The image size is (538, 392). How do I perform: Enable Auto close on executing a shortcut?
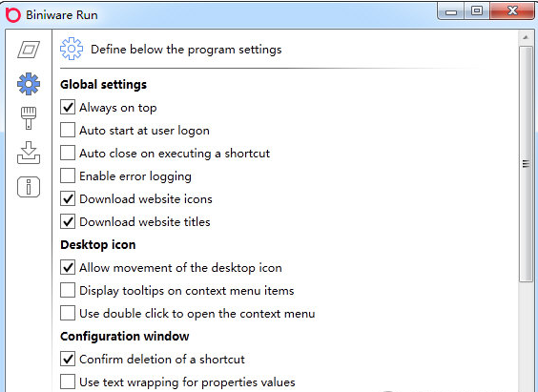click(68, 153)
